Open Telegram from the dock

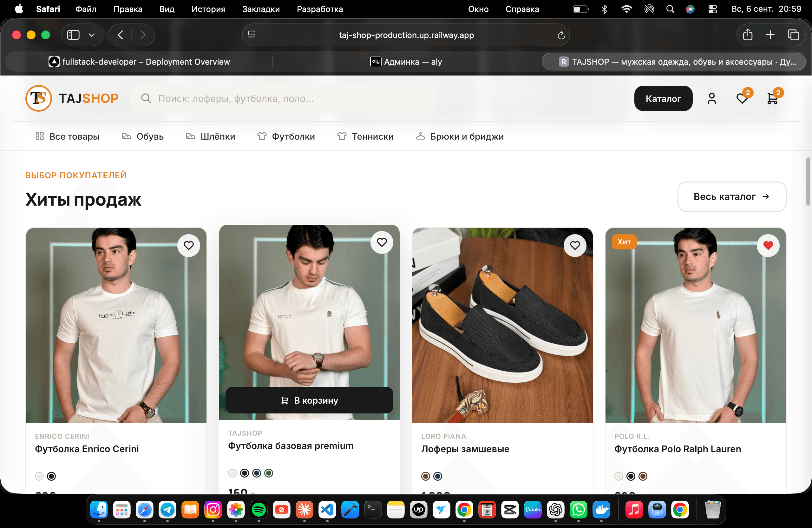pos(167,510)
